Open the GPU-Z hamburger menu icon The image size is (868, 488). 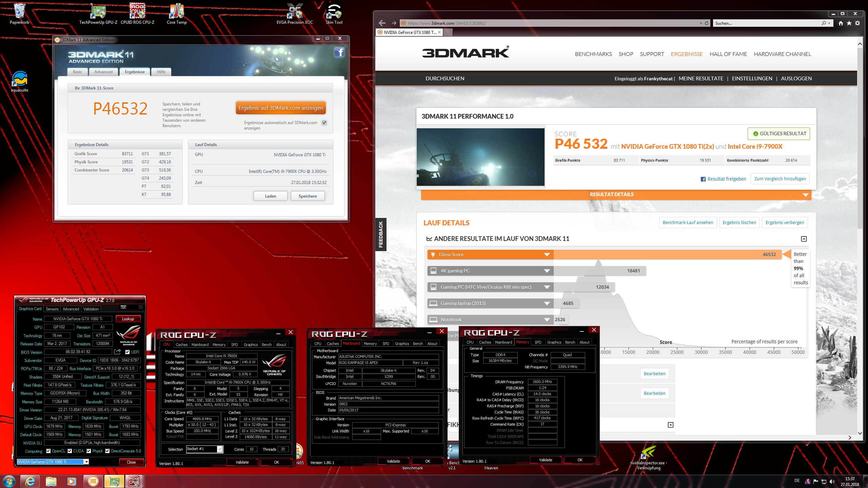click(x=140, y=307)
